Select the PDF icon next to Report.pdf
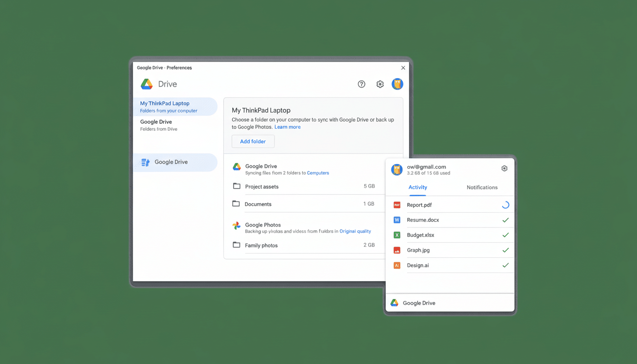The height and width of the screenshot is (364, 637). 397,205
